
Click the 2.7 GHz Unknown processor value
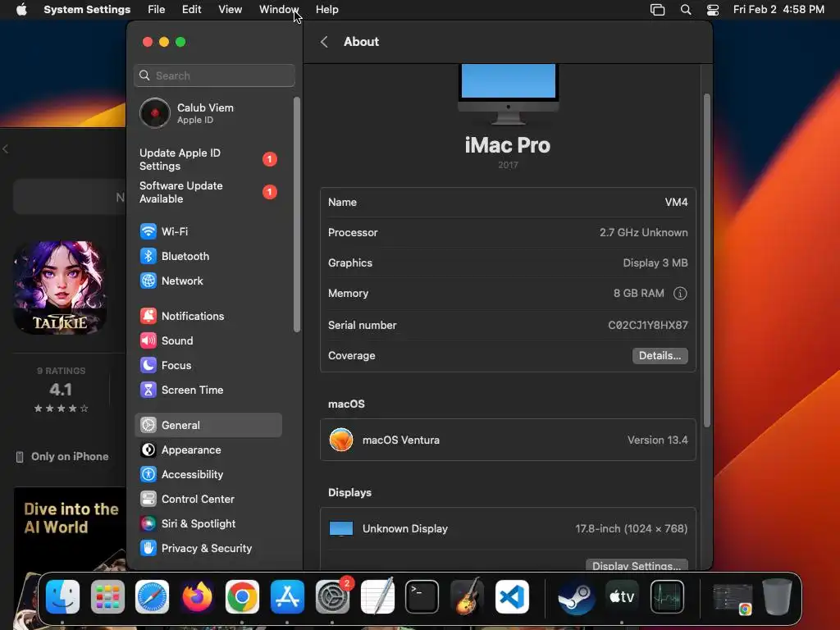coord(643,232)
